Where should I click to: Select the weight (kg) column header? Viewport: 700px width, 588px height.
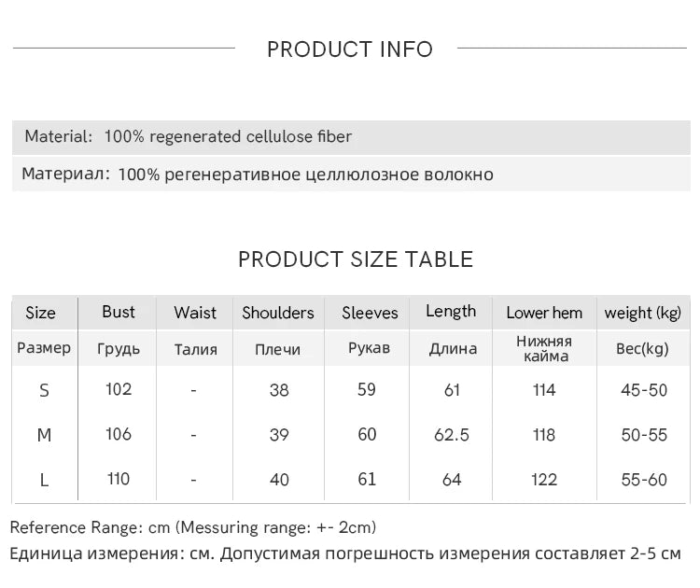click(643, 313)
